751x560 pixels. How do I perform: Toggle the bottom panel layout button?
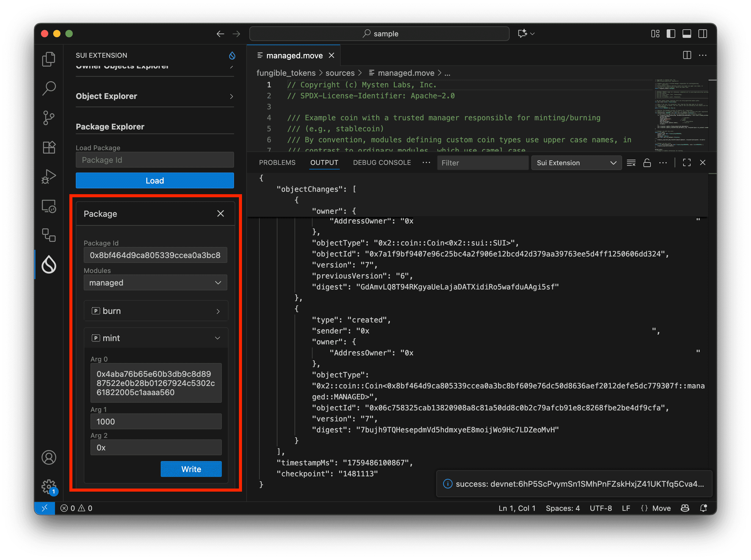click(687, 34)
